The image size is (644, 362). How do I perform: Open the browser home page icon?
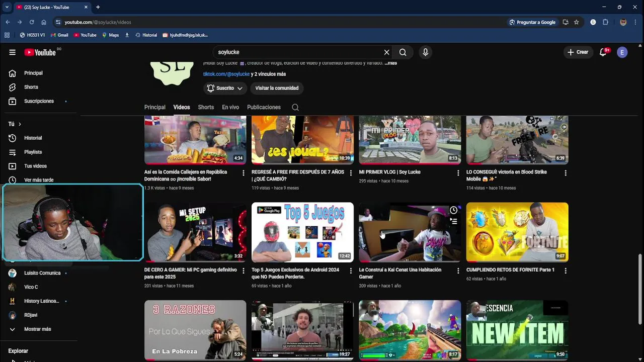[x=44, y=22]
